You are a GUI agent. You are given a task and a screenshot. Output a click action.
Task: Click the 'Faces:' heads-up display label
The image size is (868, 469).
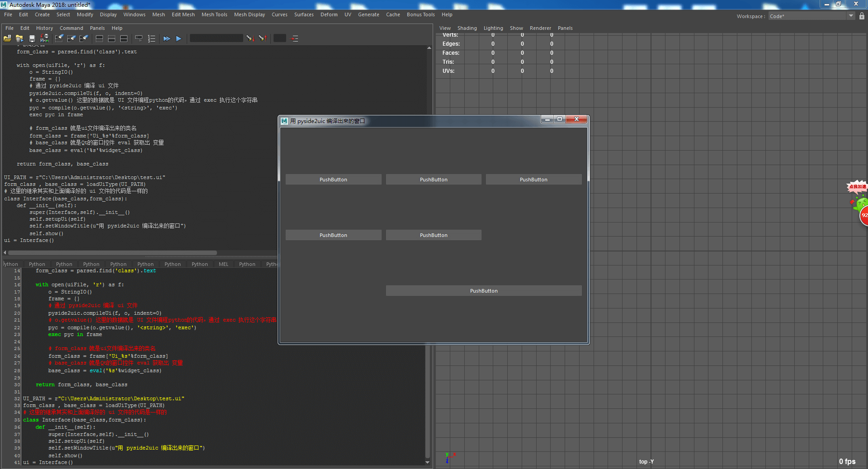click(x=451, y=53)
